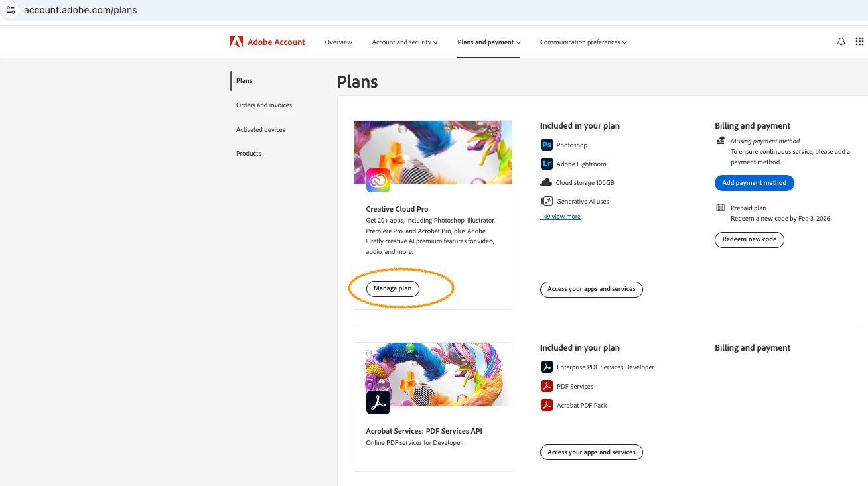Click the Redeem new code button
Screen dimensions: 868x486
749,239
